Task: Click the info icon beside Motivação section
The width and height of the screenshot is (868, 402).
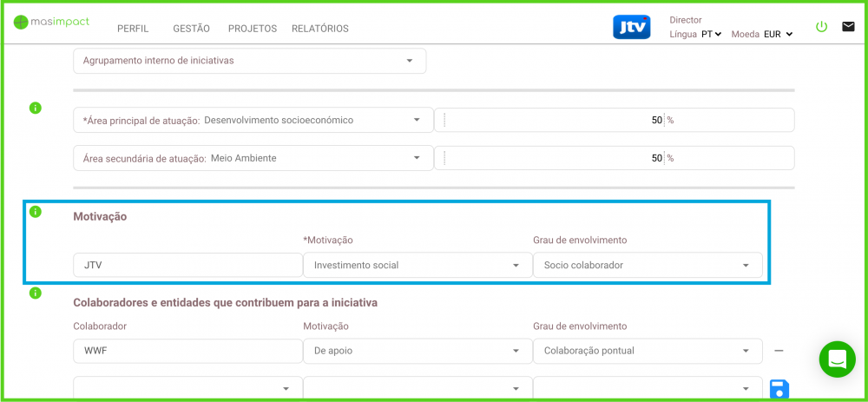Action: click(x=36, y=212)
